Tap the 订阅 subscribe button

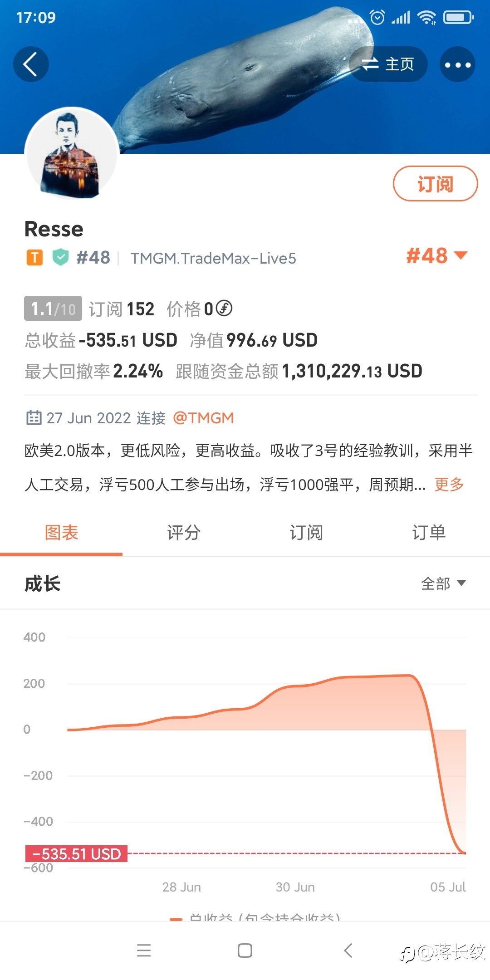click(x=435, y=184)
